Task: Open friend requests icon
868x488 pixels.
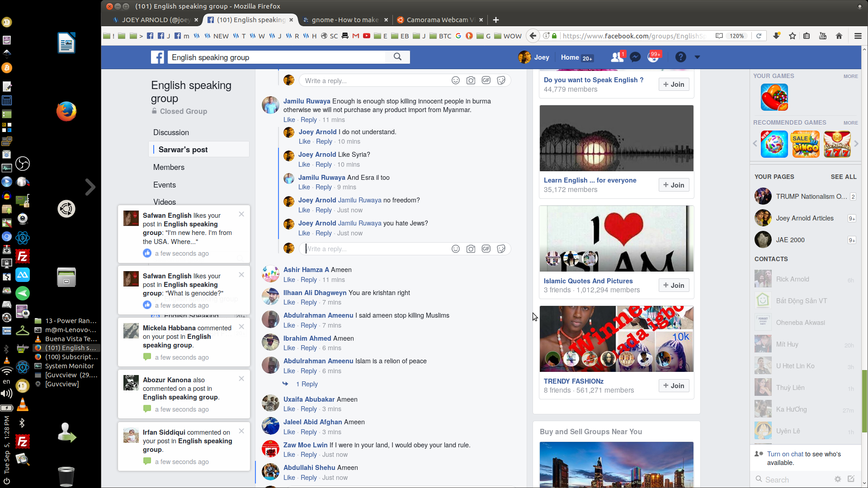Action: tap(617, 57)
